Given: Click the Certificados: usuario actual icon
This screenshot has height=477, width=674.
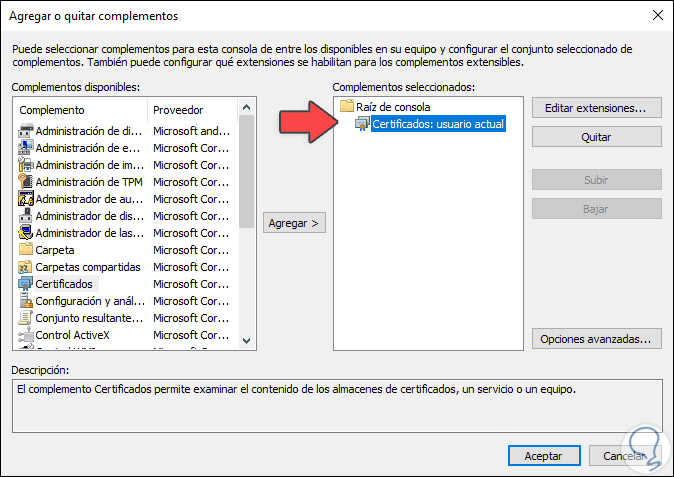Looking at the screenshot, I should tap(362, 124).
